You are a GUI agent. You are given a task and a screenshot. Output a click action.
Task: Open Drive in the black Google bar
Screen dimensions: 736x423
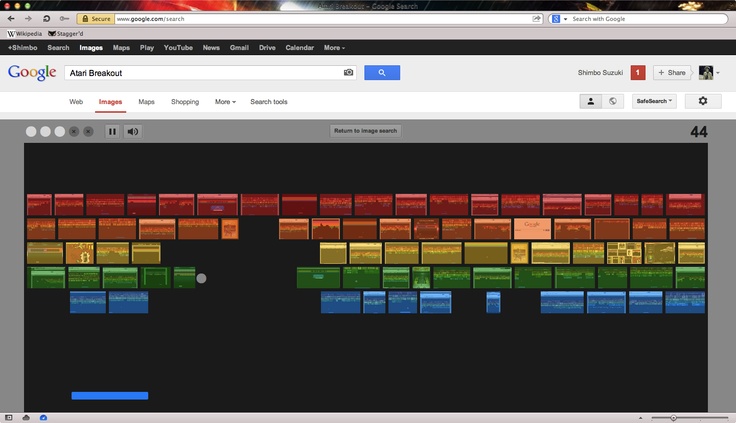tap(267, 48)
